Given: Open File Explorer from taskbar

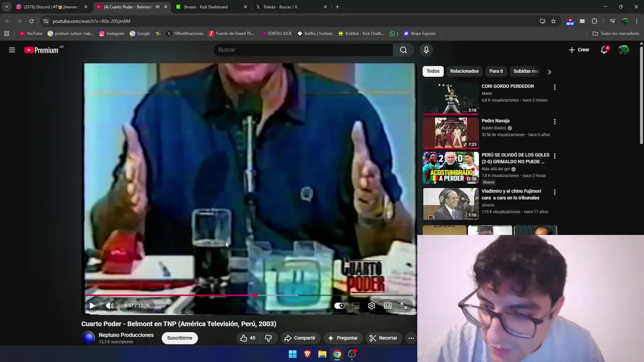Looking at the screenshot, I should pyautogui.click(x=322, y=354).
